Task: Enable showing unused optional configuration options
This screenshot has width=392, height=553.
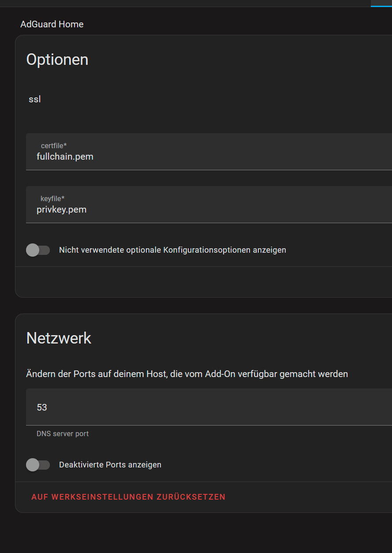Action: [x=38, y=250]
